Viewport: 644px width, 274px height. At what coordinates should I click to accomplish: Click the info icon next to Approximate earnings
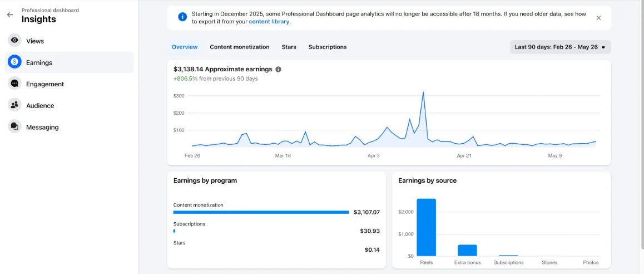278,69
